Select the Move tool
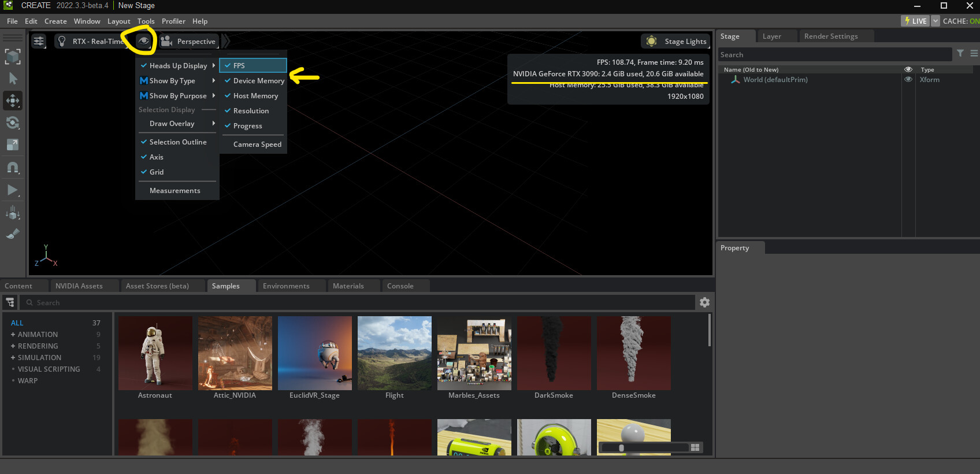 [x=13, y=101]
